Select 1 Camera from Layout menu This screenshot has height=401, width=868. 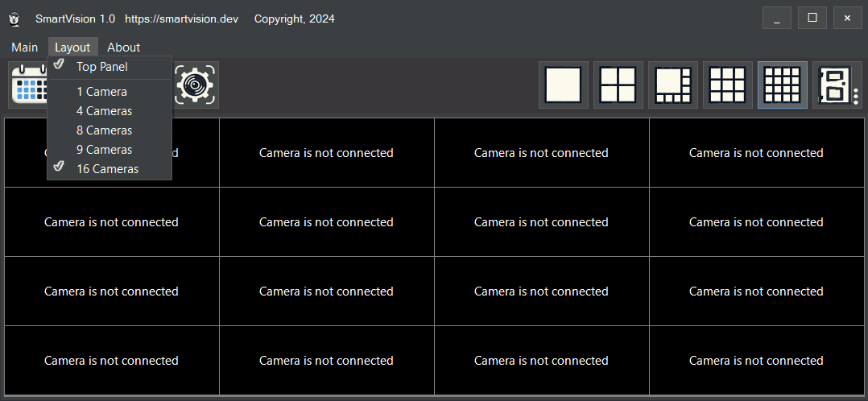(x=101, y=92)
